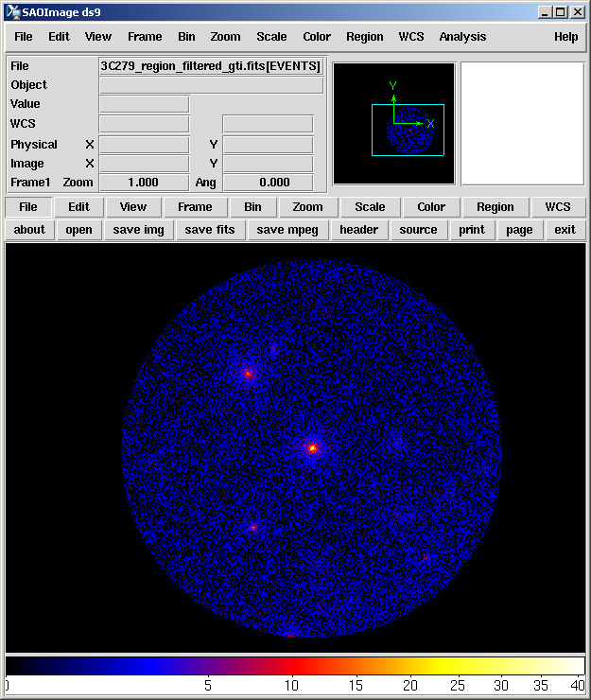Click the Value info field
Image resolution: width=591 pixels, height=700 pixels.
pyautogui.click(x=144, y=104)
